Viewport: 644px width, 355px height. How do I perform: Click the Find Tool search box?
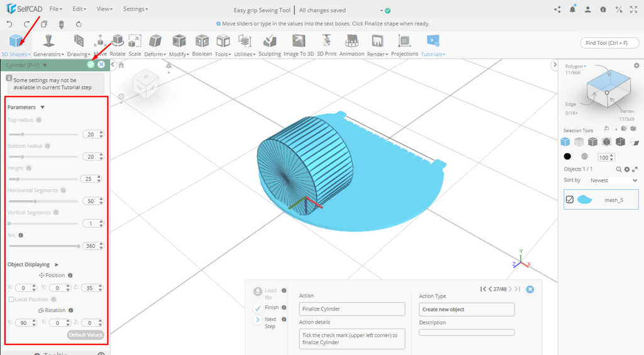[609, 43]
